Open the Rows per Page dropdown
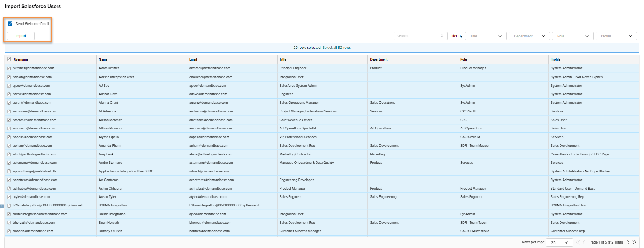Image resolution: width=644 pixels, height=248 pixels. coord(559,242)
